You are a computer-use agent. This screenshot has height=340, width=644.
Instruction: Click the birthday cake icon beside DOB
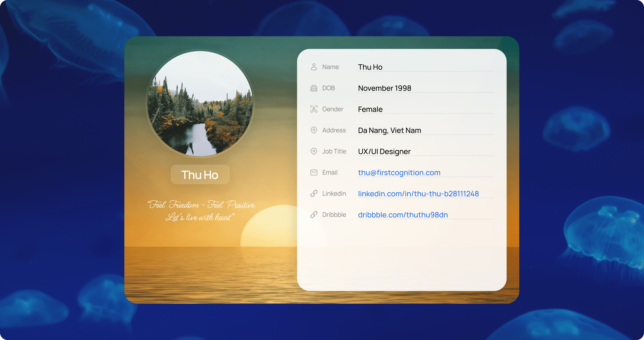tap(314, 88)
